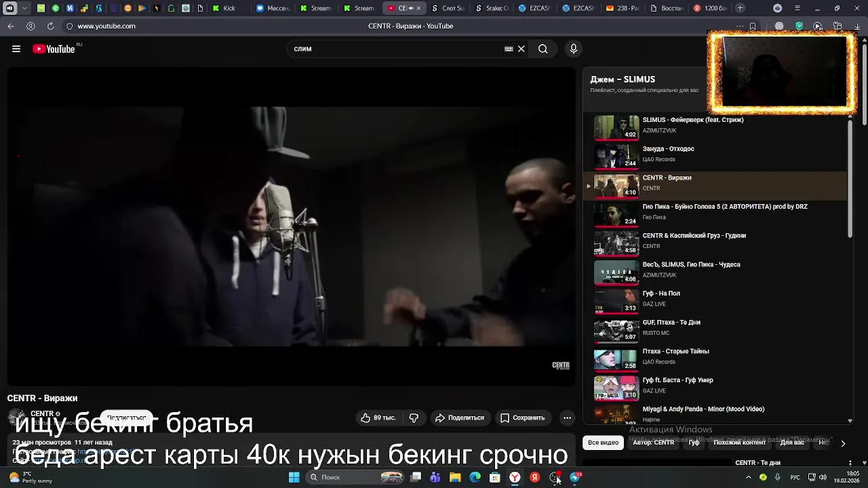This screenshot has width=868, height=488.
Task: Select the Похожий контент filter chip
Action: 740,443
